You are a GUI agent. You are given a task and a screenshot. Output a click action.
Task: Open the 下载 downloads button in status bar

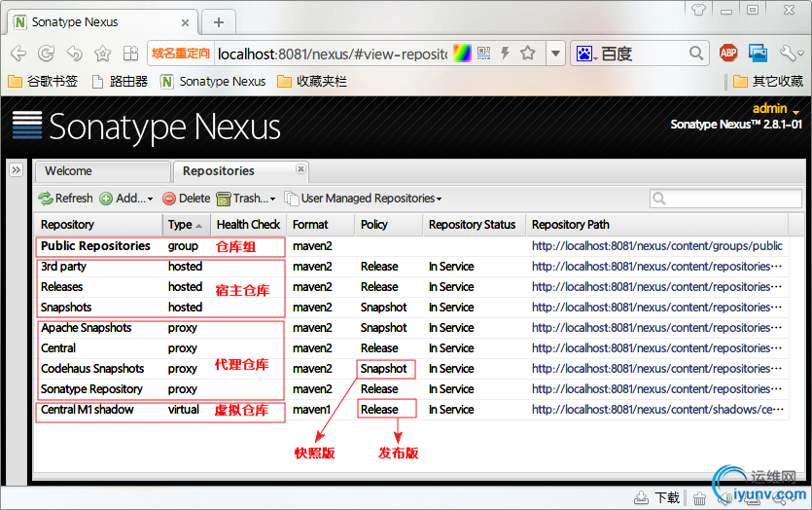(656, 498)
